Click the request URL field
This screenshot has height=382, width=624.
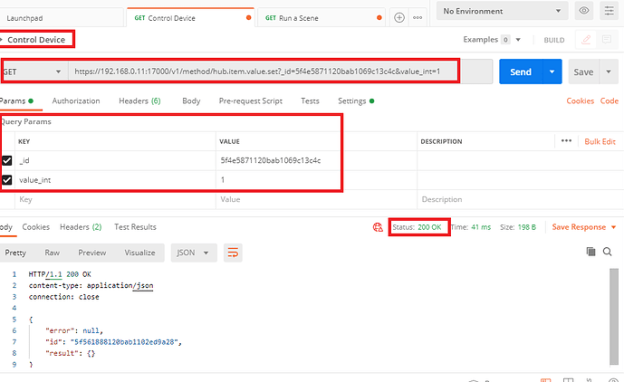click(x=263, y=72)
